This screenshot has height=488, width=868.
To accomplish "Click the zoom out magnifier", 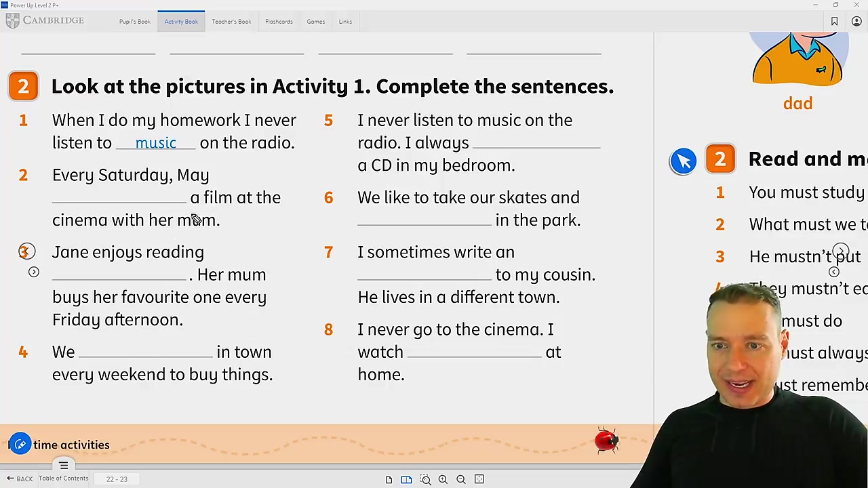I will 461,479.
